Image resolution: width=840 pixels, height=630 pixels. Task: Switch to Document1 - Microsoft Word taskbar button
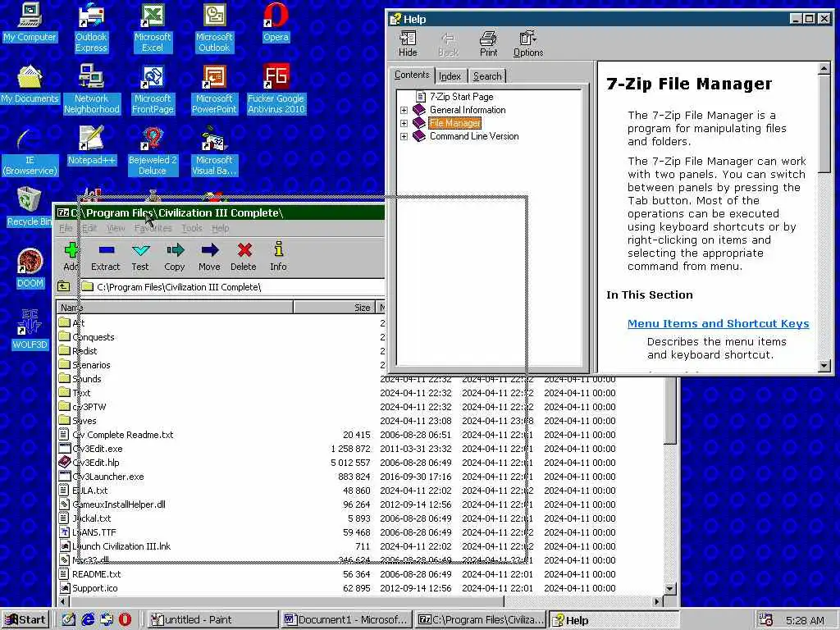point(346,619)
